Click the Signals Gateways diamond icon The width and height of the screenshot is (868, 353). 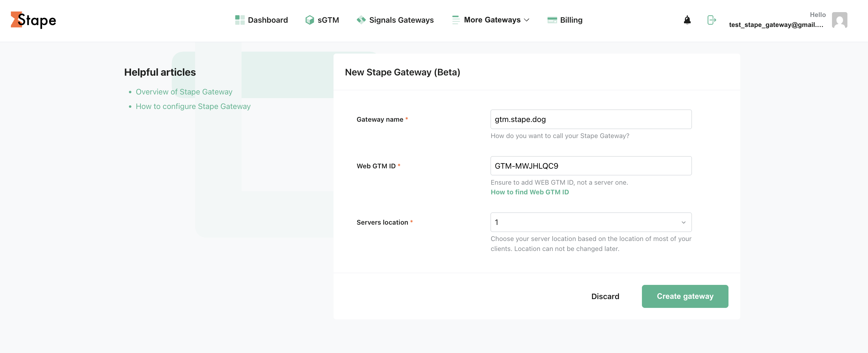pyautogui.click(x=361, y=20)
